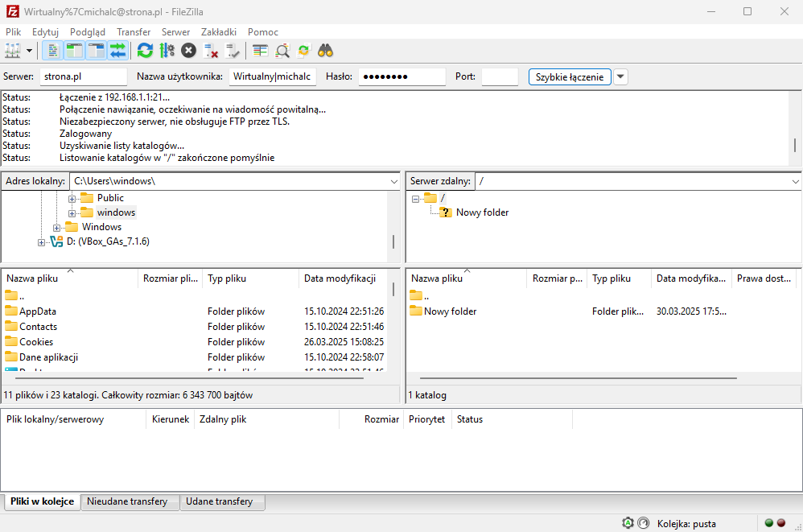Refresh the file and directory lists
The width and height of the screenshot is (803, 532).
click(145, 51)
